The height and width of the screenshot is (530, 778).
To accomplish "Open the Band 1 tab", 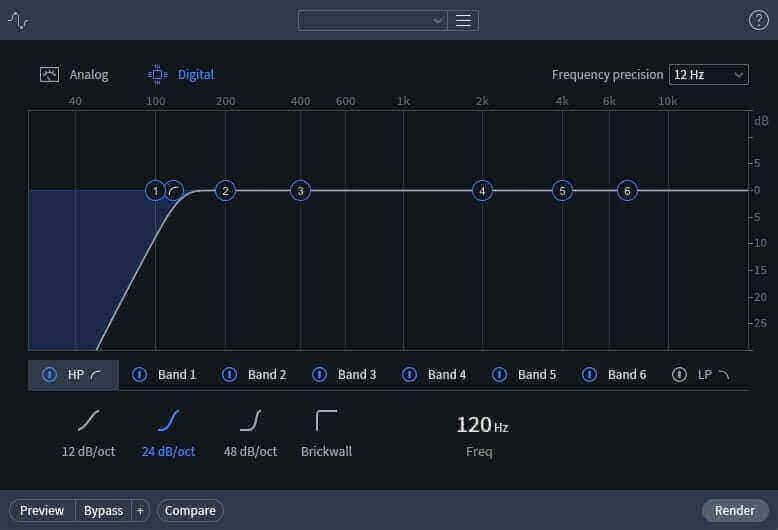I will [x=164, y=375].
